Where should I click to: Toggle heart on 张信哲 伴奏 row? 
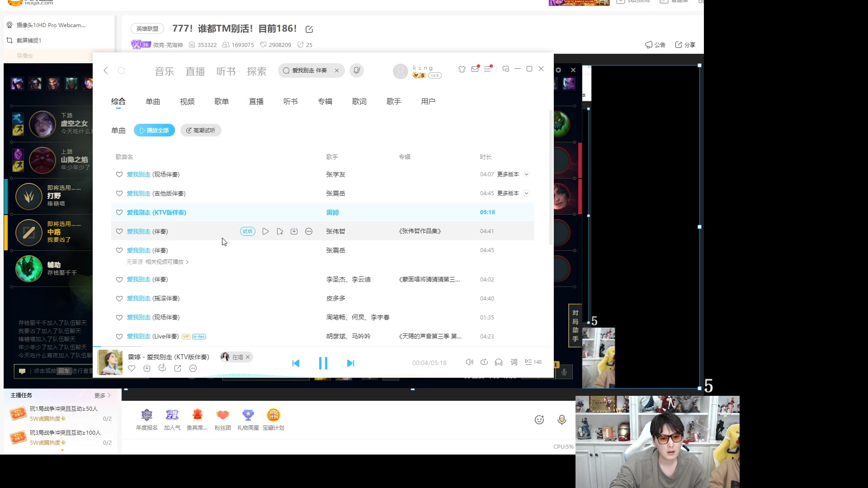[x=119, y=231]
